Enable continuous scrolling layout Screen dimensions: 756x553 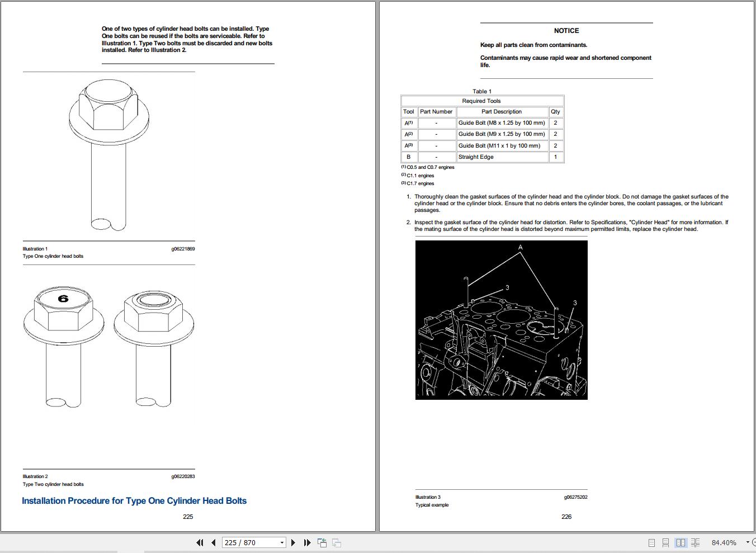(665, 542)
